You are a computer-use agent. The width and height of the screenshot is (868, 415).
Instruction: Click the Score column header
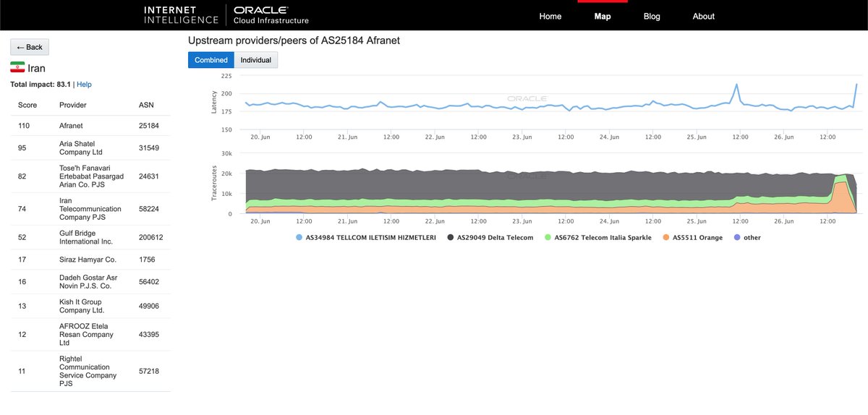(27, 105)
